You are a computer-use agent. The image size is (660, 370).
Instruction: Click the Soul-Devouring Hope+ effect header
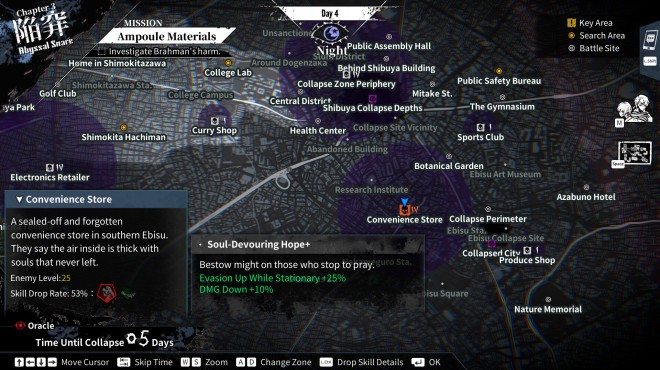tap(307, 244)
